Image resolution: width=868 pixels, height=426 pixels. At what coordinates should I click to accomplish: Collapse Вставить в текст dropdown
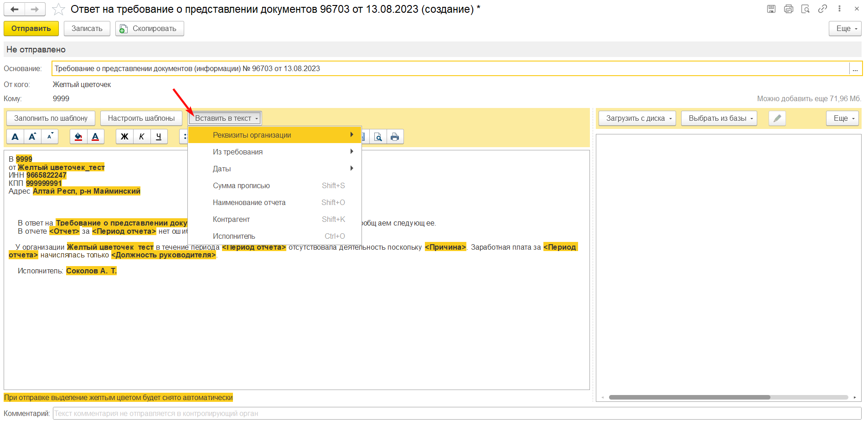pyautogui.click(x=225, y=118)
